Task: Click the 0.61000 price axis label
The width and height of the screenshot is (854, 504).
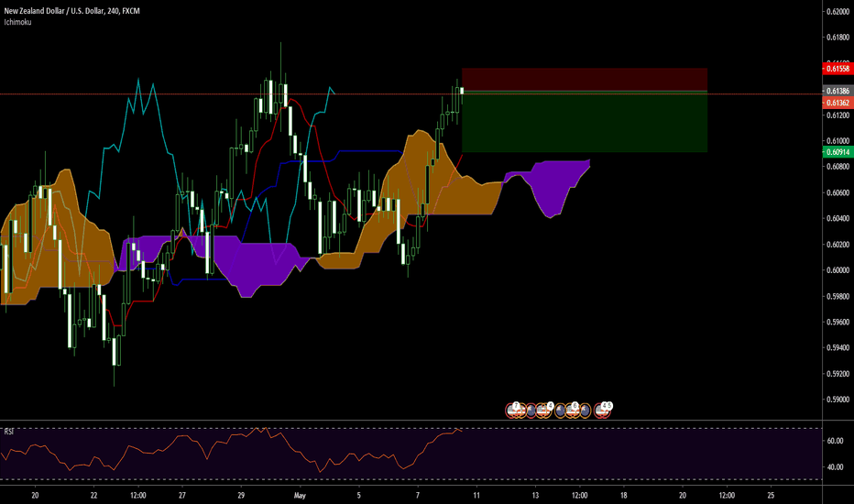Action: click(838, 140)
